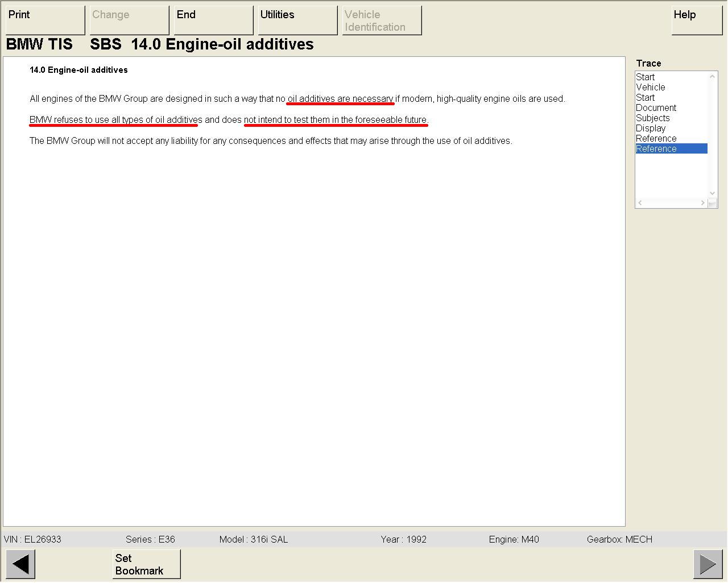Click the Series : E36 status entry
Screen dimensions: 728x583
tap(150, 539)
